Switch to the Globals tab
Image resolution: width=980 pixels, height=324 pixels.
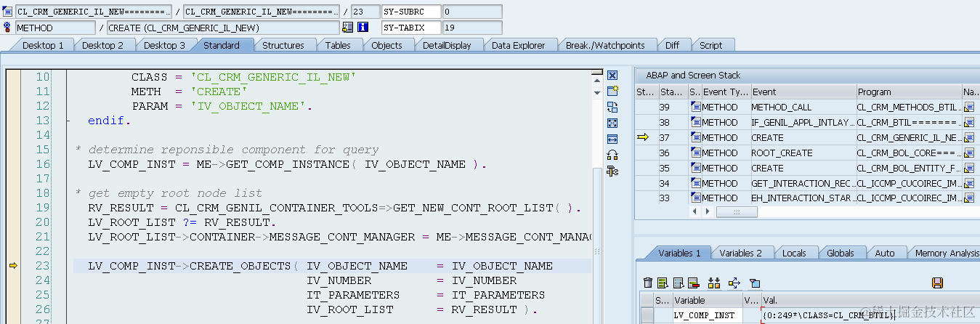(x=841, y=253)
